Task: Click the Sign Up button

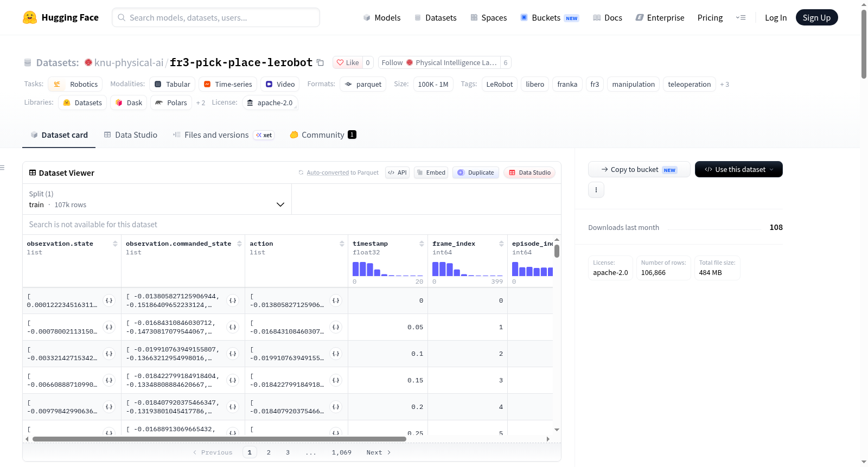Action: [817, 17]
